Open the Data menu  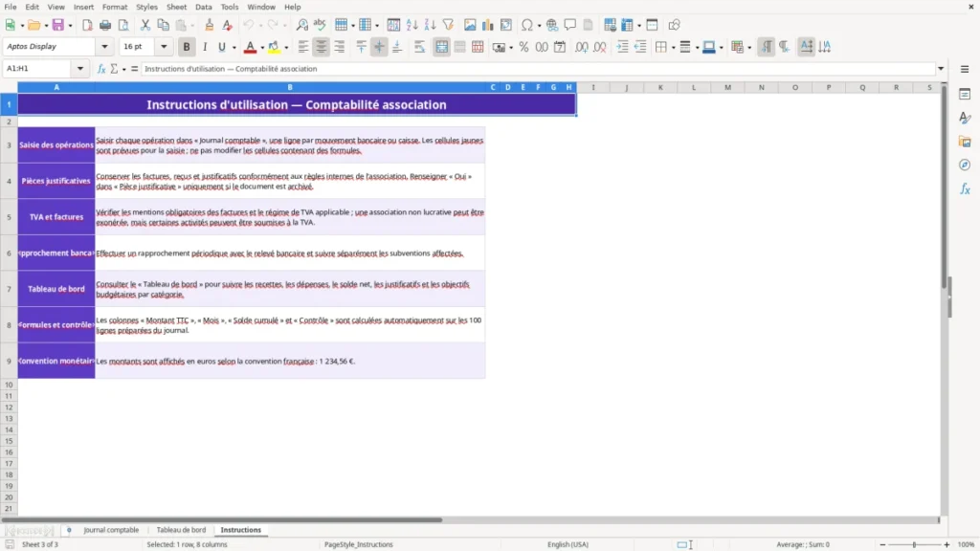[204, 7]
